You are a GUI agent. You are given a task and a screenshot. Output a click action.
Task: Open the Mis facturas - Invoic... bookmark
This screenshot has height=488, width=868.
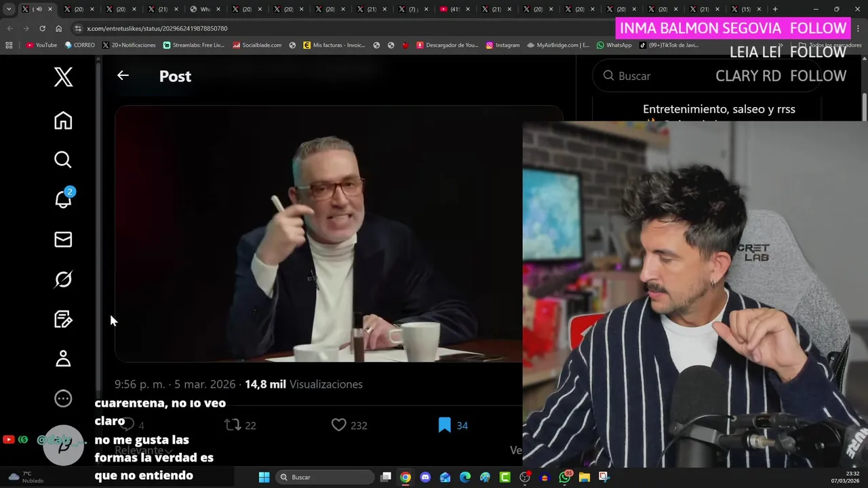[334, 45]
